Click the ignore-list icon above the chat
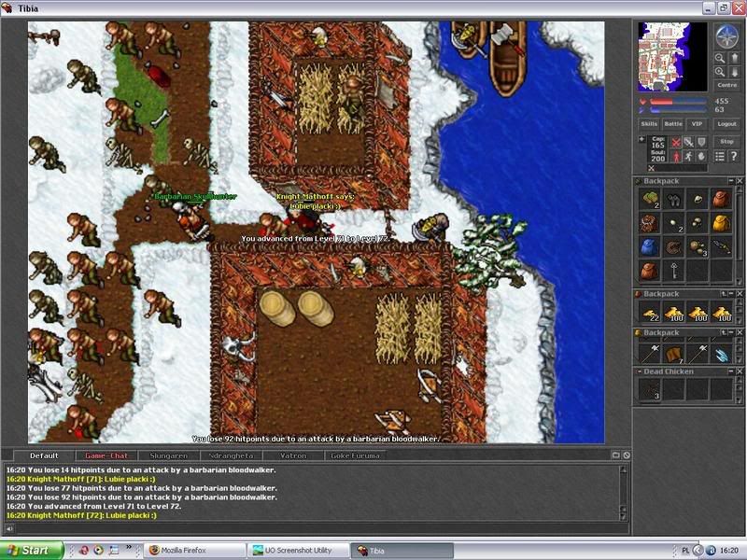The image size is (747, 560). [x=627, y=455]
